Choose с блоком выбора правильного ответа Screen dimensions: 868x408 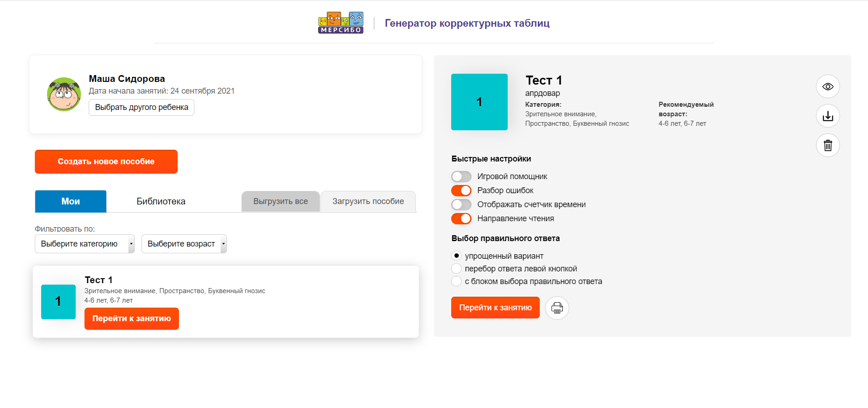pyautogui.click(x=457, y=281)
